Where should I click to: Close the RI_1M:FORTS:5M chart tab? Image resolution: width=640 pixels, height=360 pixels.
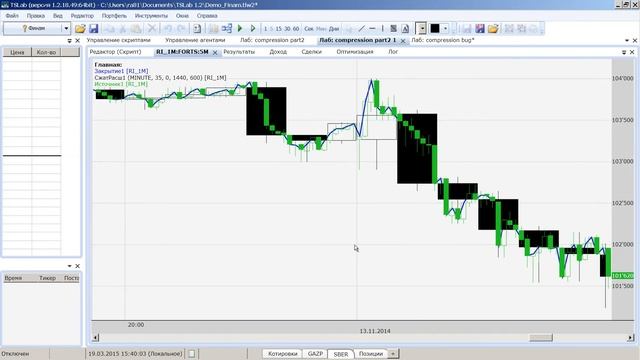point(215,53)
